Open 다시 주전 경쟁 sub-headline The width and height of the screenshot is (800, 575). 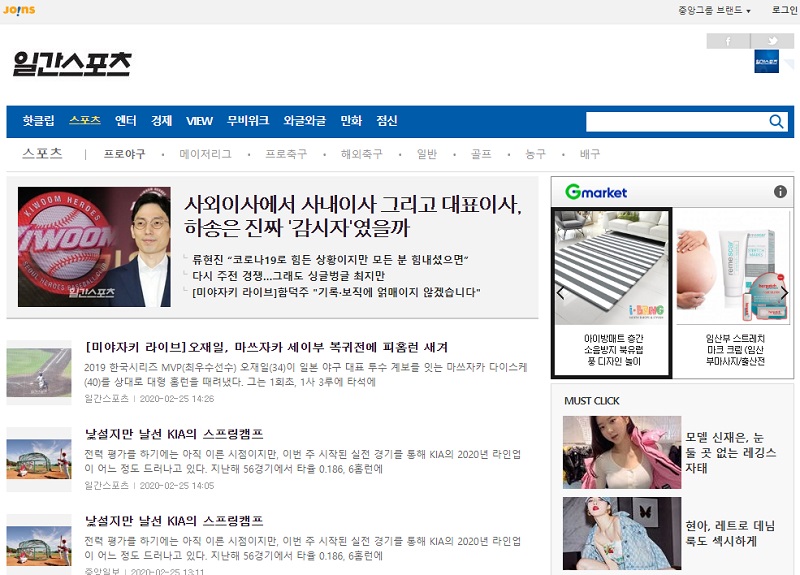[288, 276]
